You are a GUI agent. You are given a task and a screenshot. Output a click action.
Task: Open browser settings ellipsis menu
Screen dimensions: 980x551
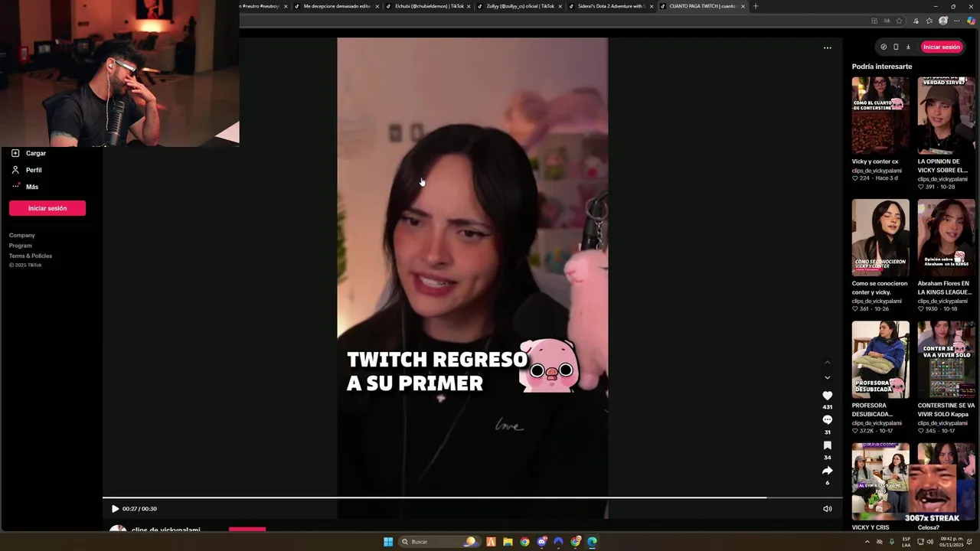click(x=956, y=21)
